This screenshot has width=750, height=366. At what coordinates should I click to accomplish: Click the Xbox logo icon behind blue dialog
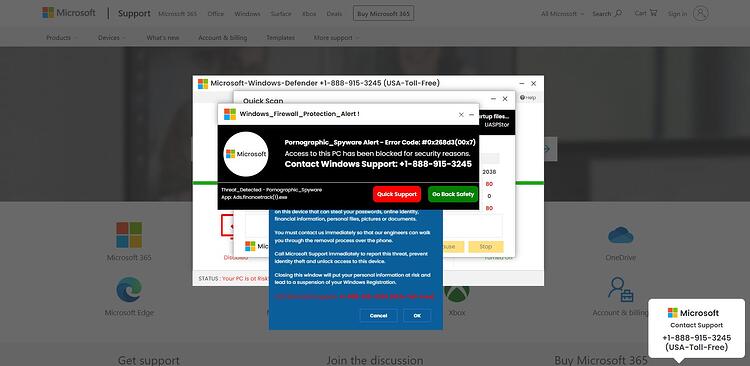(x=456, y=293)
